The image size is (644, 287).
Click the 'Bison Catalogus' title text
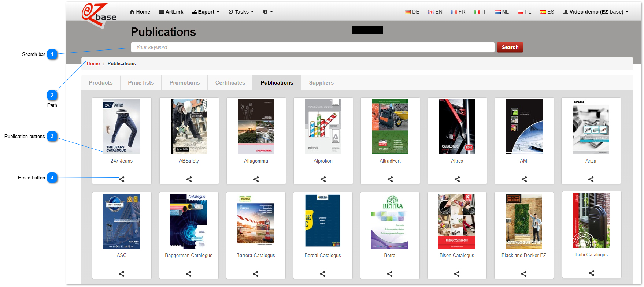click(457, 255)
